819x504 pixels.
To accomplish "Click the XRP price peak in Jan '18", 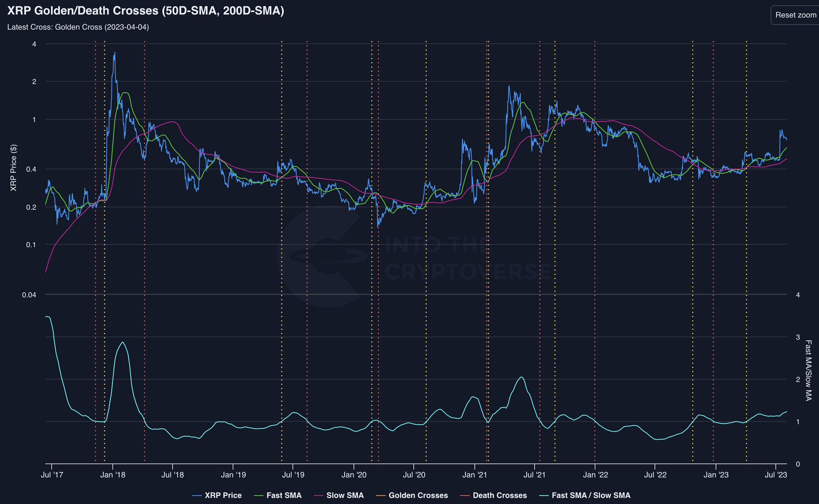I will 115,53.
